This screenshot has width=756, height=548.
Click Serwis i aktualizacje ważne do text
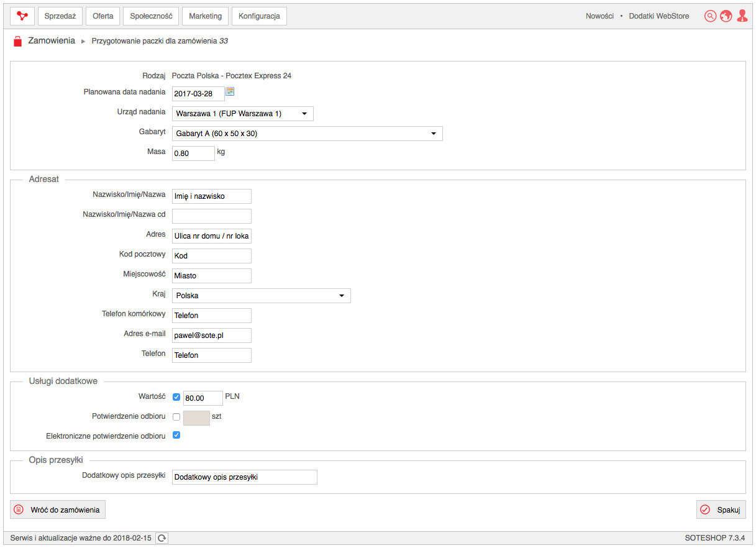81,538
